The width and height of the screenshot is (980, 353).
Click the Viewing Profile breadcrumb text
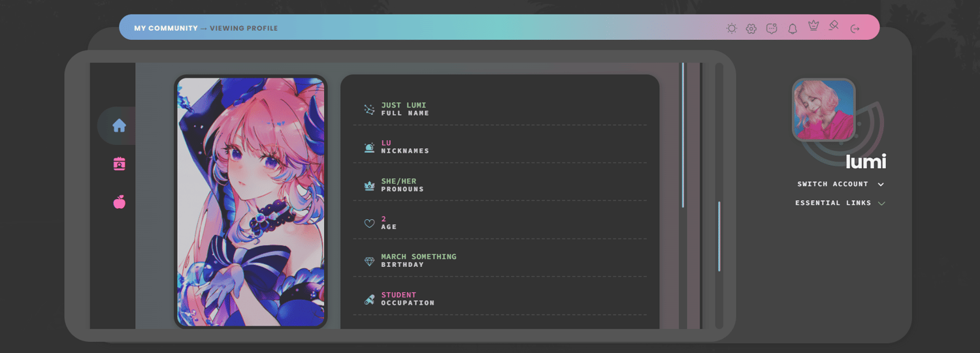(x=244, y=28)
